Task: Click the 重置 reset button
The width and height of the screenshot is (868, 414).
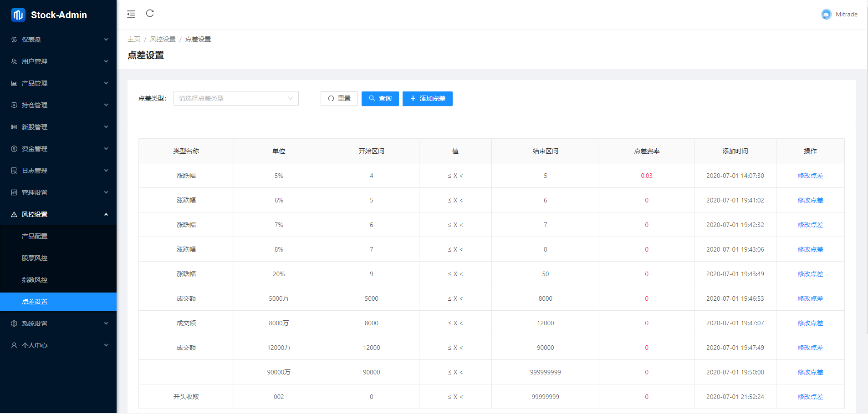Action: tap(339, 99)
